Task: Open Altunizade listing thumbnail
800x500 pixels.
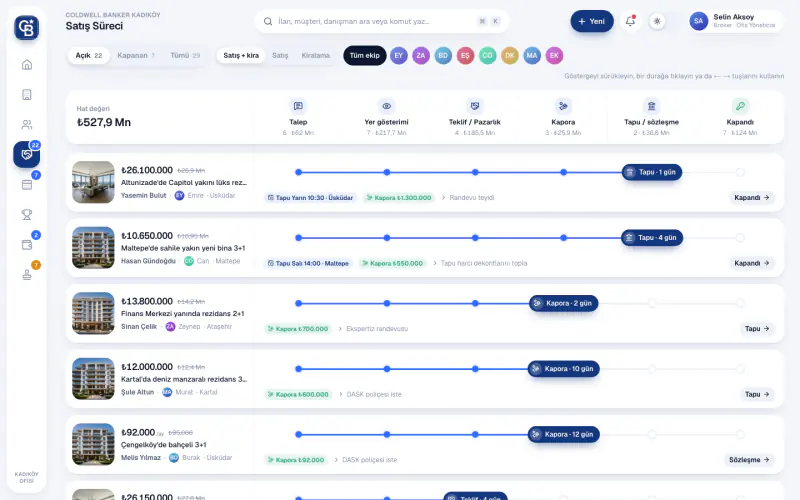Action: pos(93,182)
